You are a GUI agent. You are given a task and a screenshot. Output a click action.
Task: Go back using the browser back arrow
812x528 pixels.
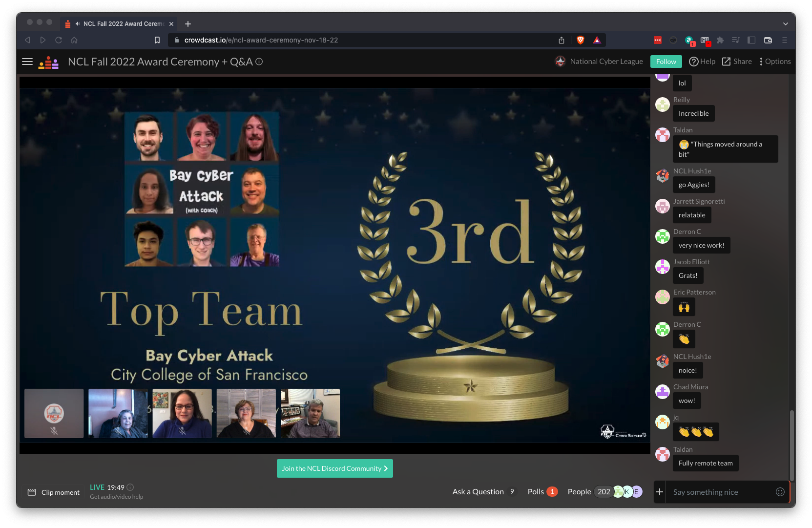28,40
